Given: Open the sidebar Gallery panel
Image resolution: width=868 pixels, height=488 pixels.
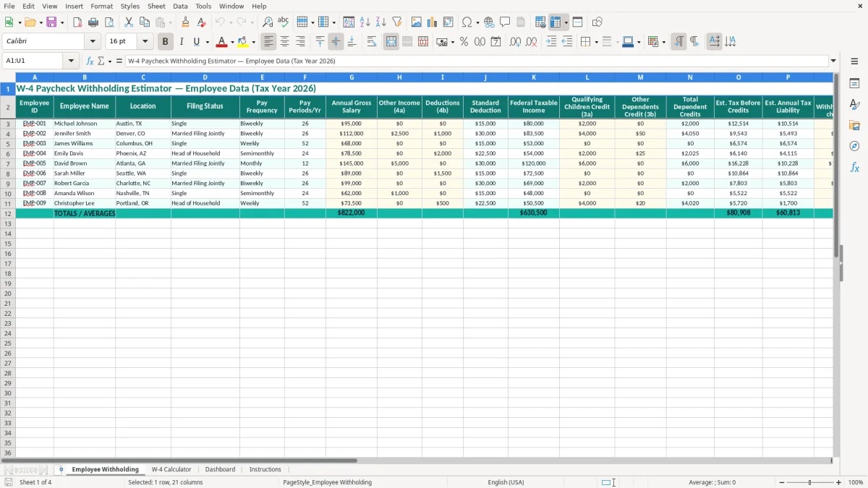Looking at the screenshot, I should pos(854,126).
